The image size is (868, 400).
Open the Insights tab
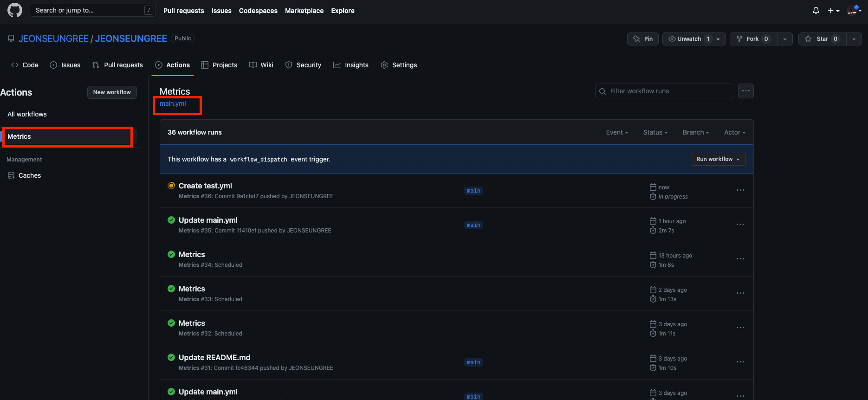[x=351, y=65]
